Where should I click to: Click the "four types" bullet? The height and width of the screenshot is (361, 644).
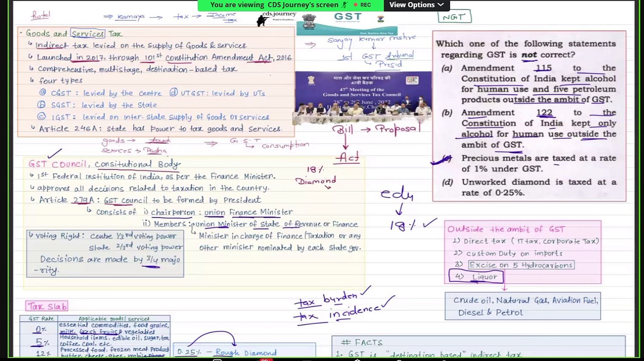(60, 80)
